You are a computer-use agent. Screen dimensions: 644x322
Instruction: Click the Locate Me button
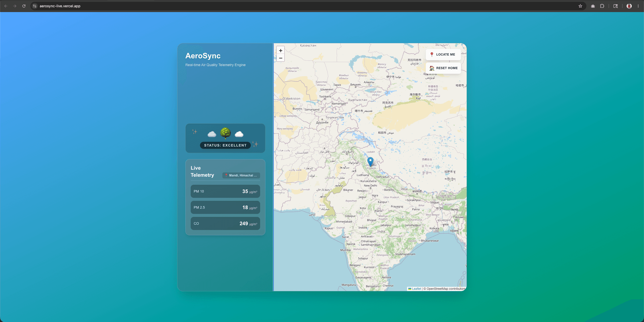(x=443, y=54)
